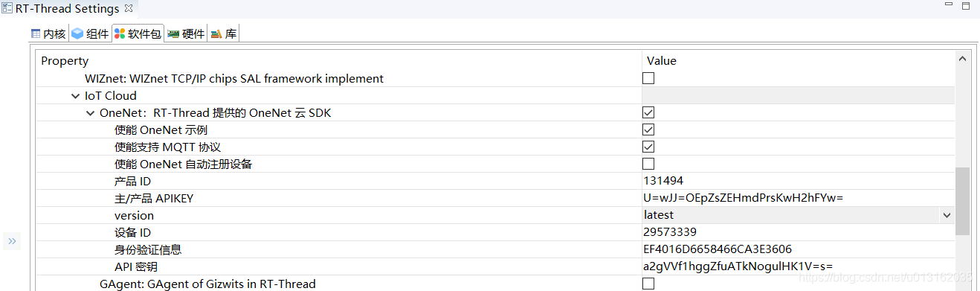Maximize the RT-Thread Settings view panel
This screenshot has height=291, width=980.
click(964, 7)
